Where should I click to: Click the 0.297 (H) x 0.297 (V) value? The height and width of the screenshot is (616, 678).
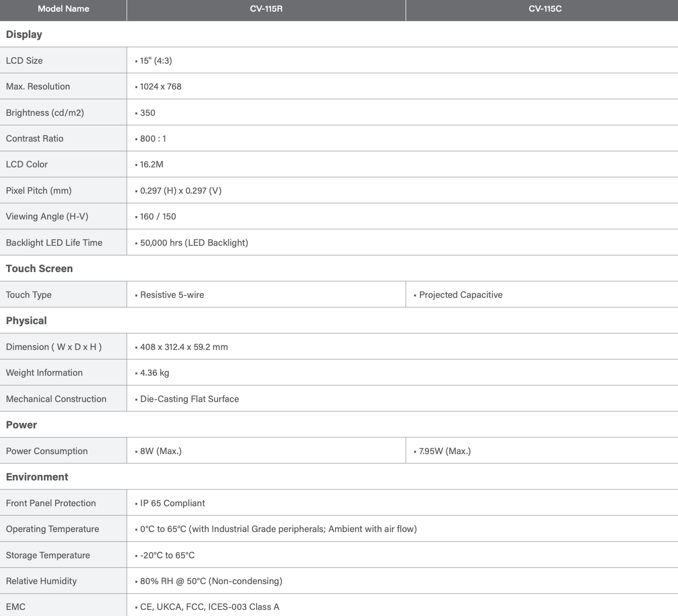click(x=181, y=191)
